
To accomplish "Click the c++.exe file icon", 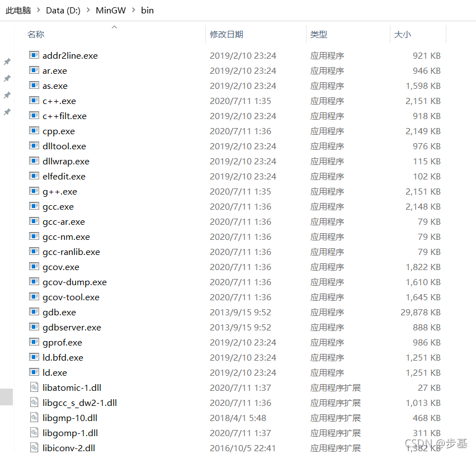I will (x=34, y=101).
